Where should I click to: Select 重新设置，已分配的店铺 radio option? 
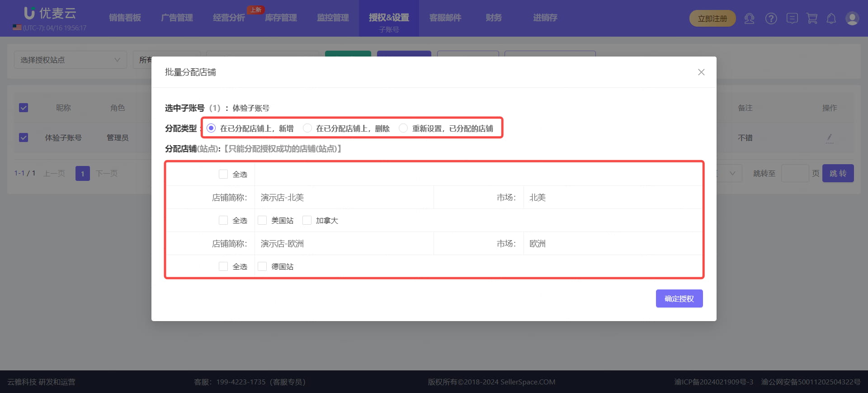pos(403,128)
